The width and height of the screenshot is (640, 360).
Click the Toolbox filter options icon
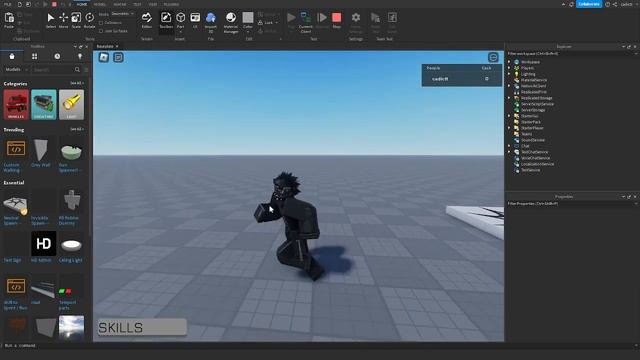click(86, 70)
